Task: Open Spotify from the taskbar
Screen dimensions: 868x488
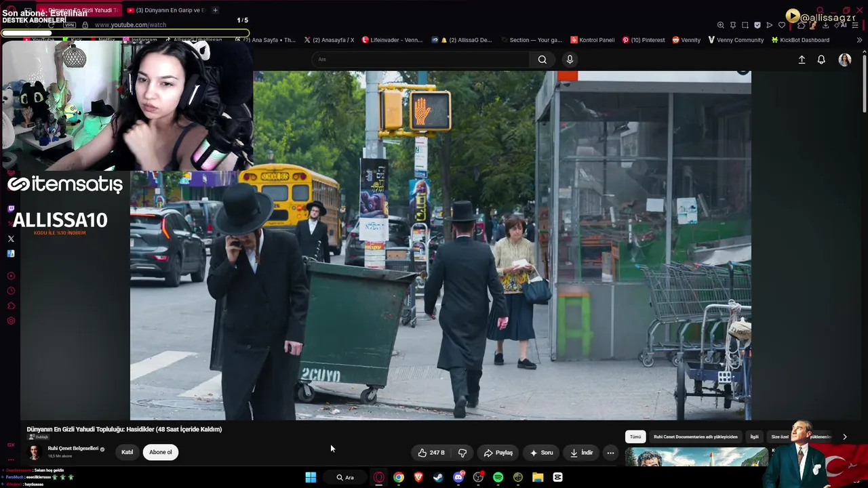Action: coord(498,477)
